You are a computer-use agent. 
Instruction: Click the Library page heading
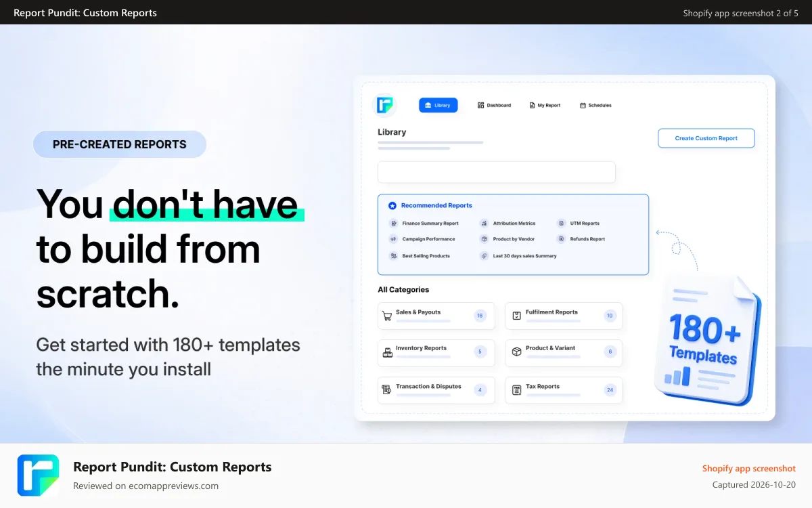coord(392,132)
